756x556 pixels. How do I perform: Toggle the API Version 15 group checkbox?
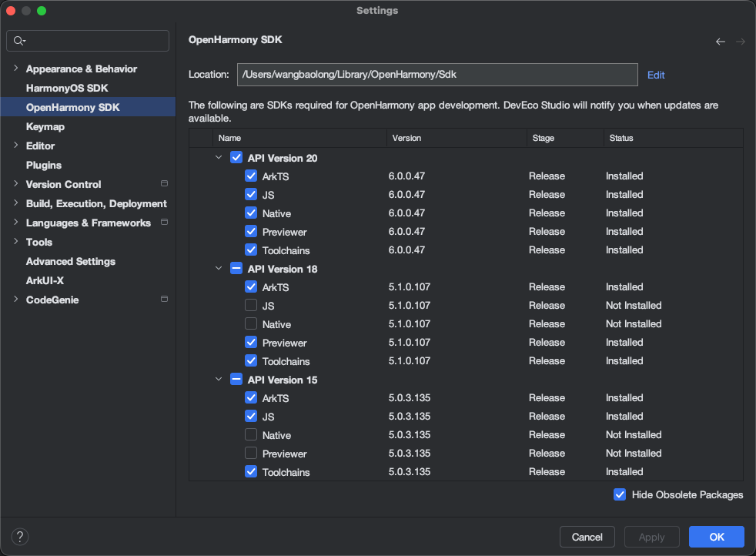pos(236,380)
